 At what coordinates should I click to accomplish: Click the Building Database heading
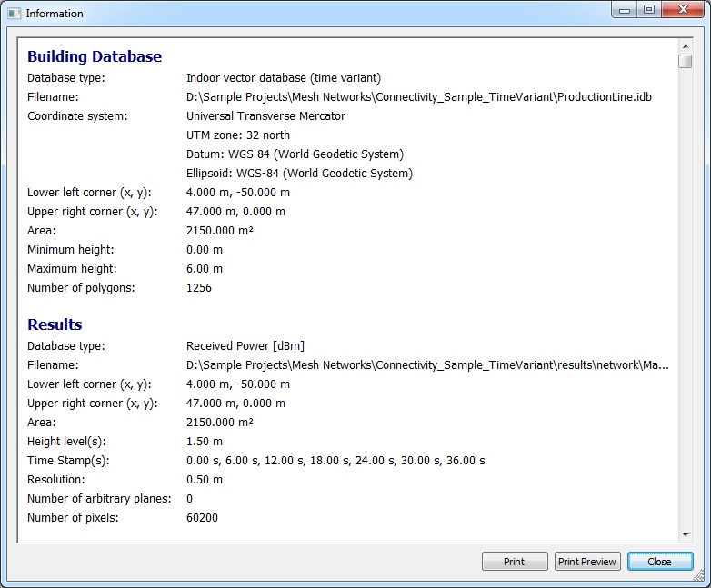coord(95,56)
